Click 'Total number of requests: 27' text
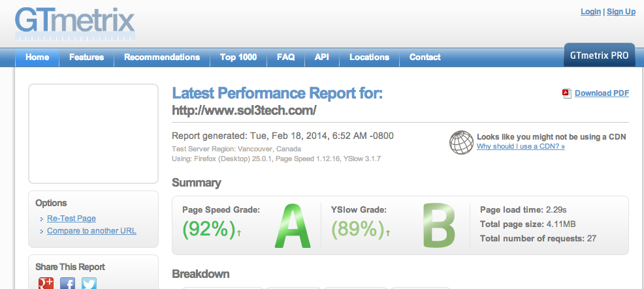Viewport: 644px width, 289px height. click(x=538, y=239)
